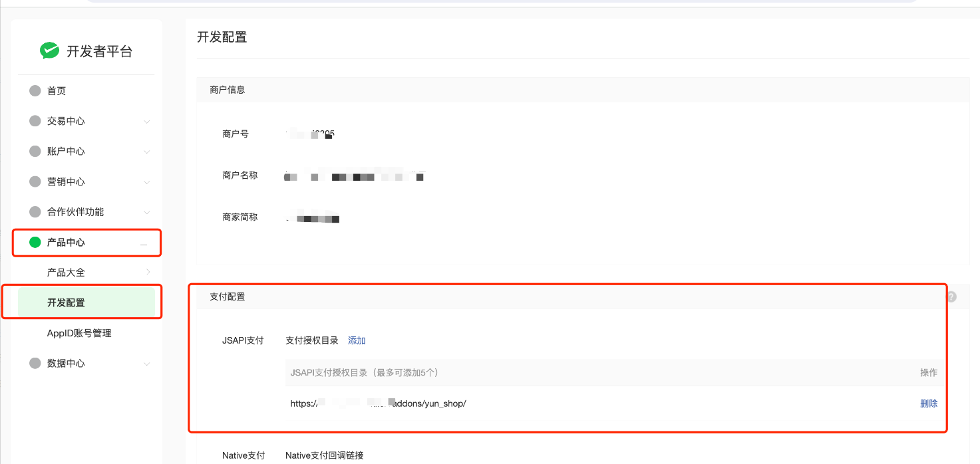The height and width of the screenshot is (464, 980).
Task: Click the circle icon beside 数据中心
Action: [x=35, y=364]
